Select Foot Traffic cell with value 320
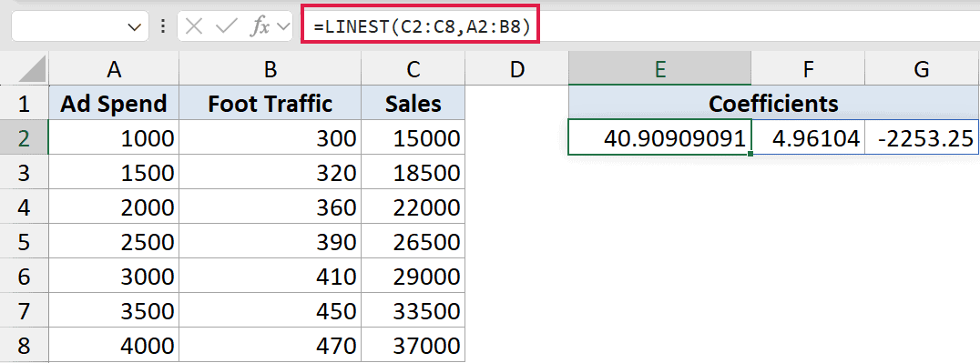980x363 pixels. pos(270,172)
